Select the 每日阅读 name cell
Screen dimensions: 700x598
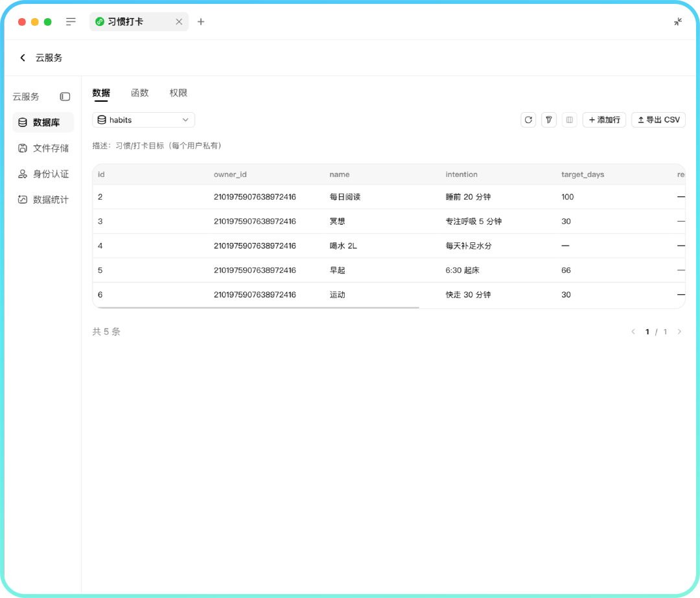pyautogui.click(x=345, y=197)
